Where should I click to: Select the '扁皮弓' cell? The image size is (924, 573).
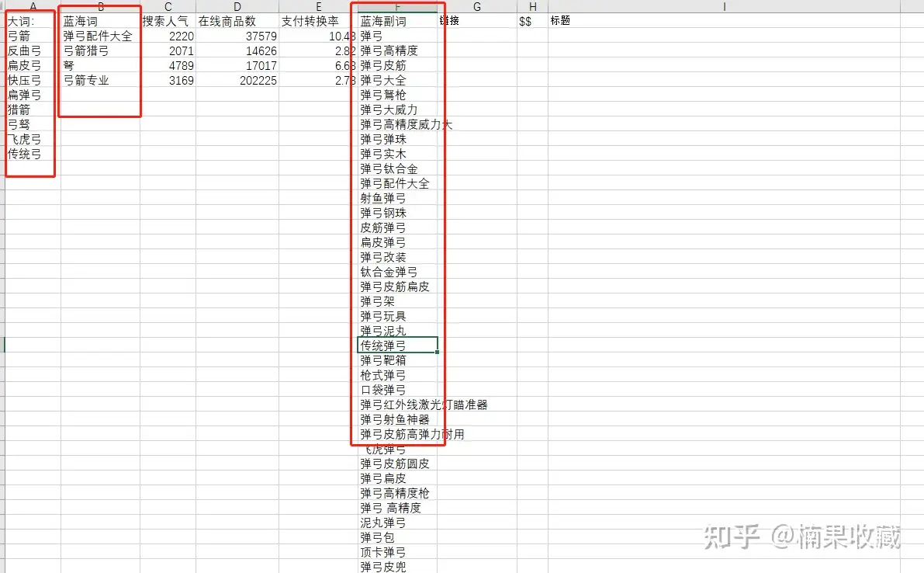click(x=33, y=65)
